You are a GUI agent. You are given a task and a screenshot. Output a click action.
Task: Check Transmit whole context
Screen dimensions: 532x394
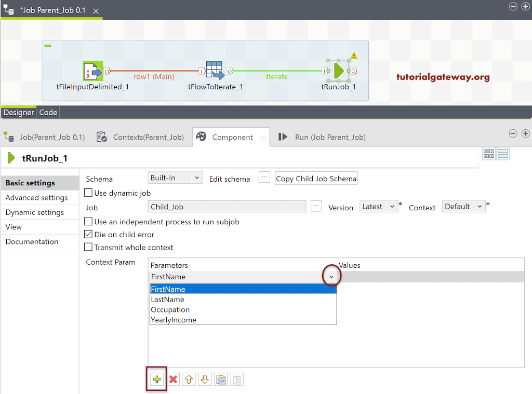[88, 247]
